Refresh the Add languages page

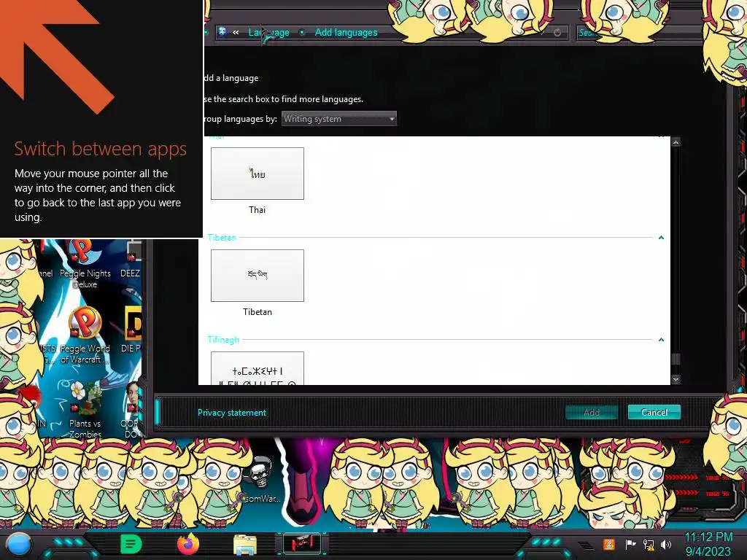[557, 32]
